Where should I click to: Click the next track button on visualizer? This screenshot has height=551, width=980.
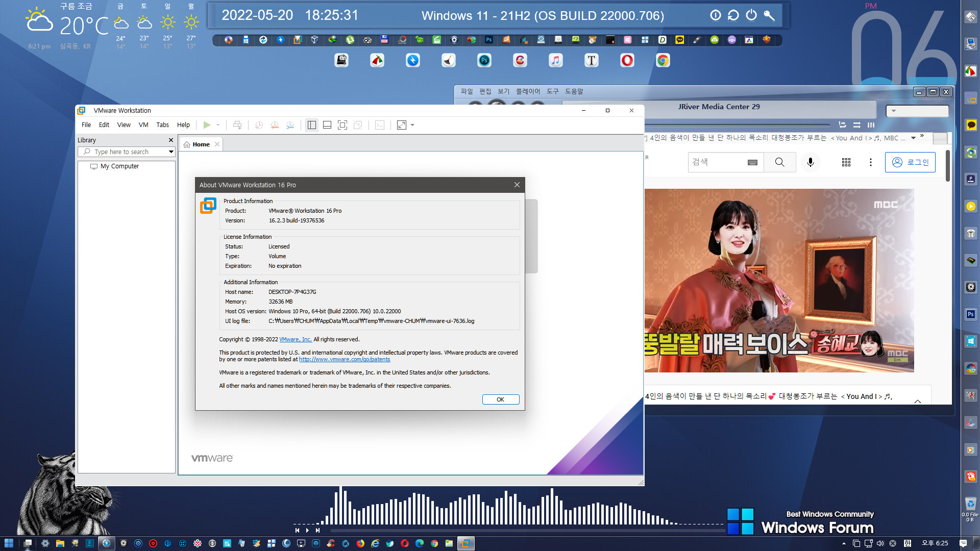(x=317, y=531)
